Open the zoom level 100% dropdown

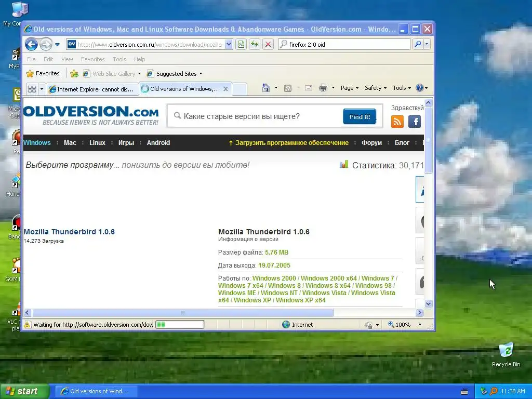pos(420,325)
